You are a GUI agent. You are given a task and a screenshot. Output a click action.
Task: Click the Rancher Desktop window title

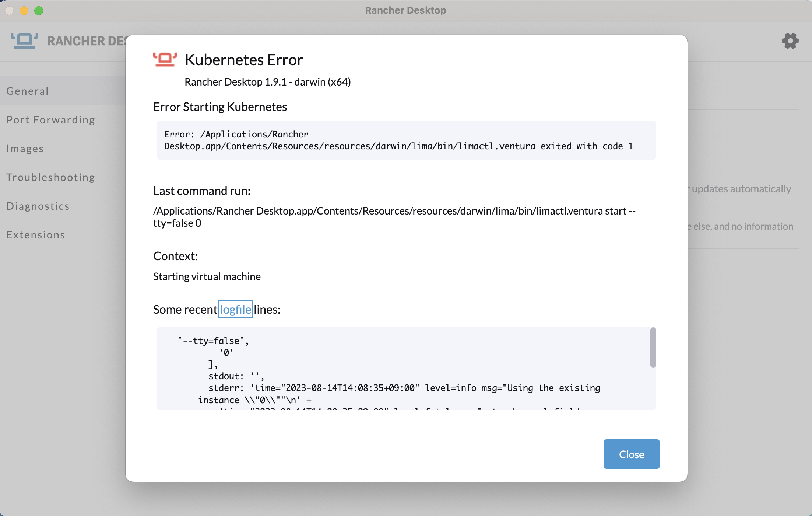point(405,10)
